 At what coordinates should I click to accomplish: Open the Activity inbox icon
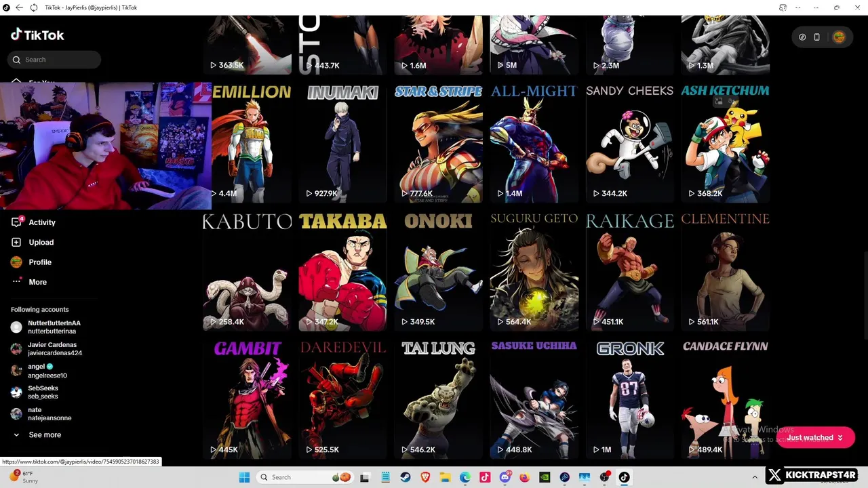(17, 222)
